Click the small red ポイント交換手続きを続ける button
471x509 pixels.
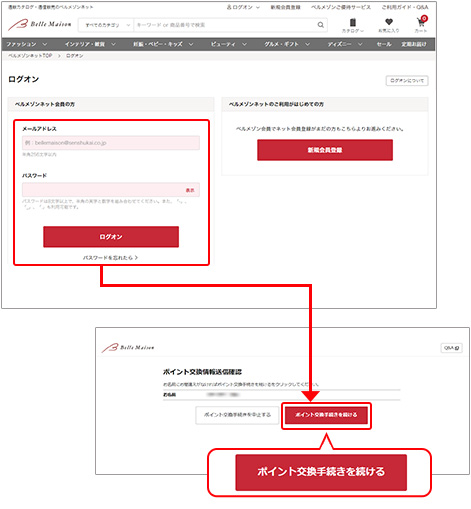coord(326,415)
